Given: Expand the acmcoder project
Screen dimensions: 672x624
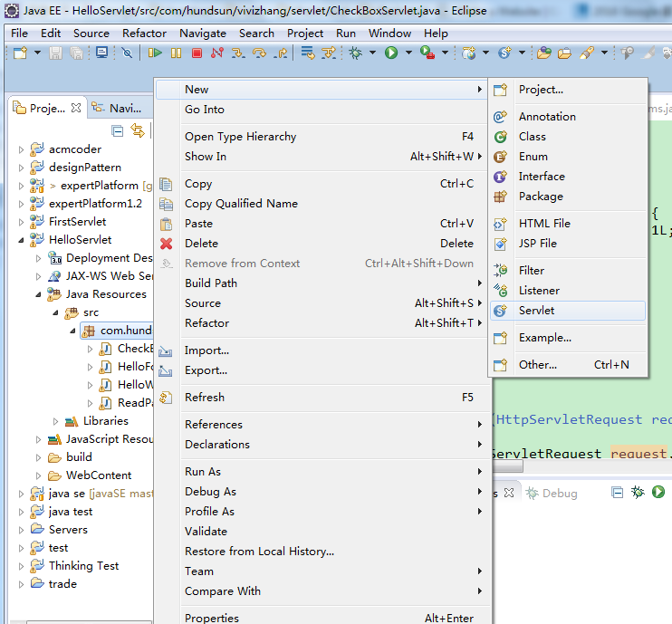Looking at the screenshot, I should tap(21, 149).
